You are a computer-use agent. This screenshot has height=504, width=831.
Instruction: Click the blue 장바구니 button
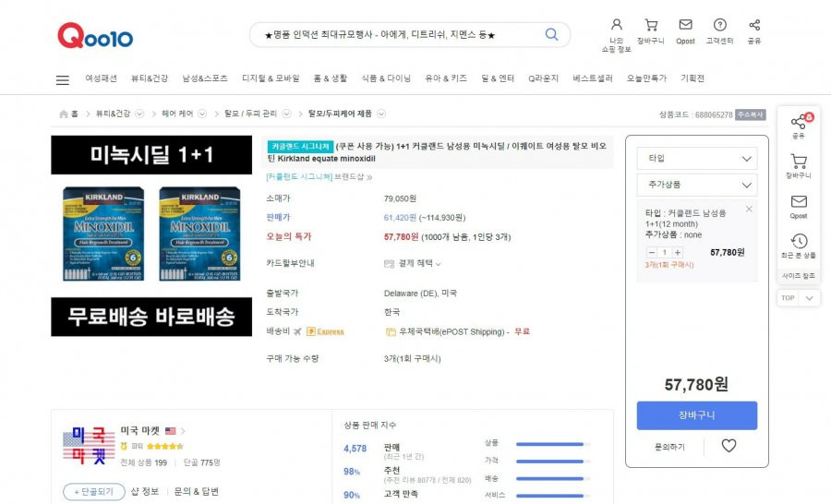coord(697,415)
